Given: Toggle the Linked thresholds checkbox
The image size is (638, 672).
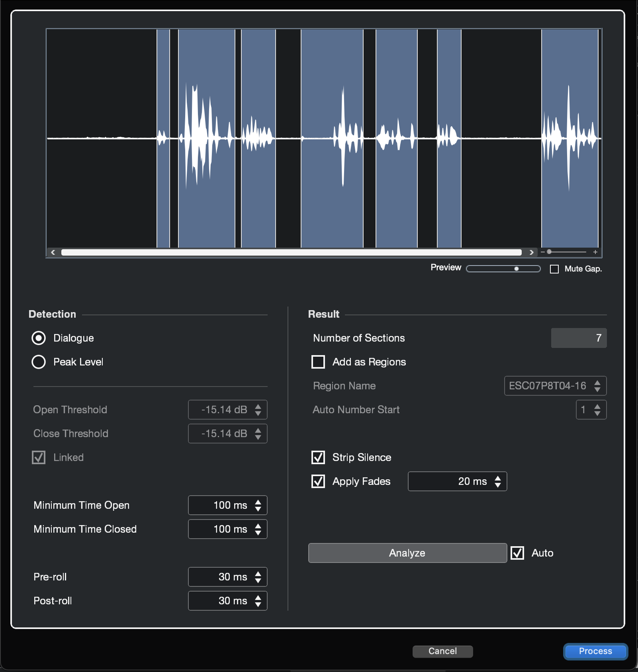Looking at the screenshot, I should tap(39, 457).
